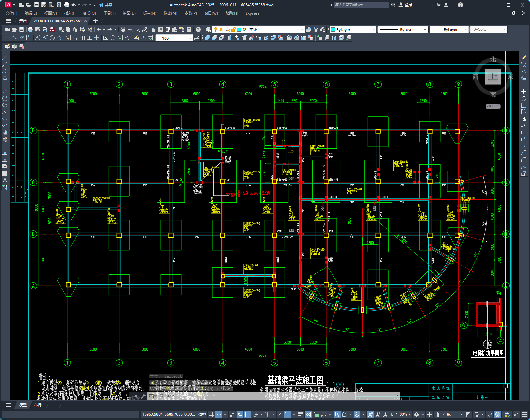This screenshot has width=530, height=420.
Task: Select the Line tool in draw toolbar
Action: (5, 57)
